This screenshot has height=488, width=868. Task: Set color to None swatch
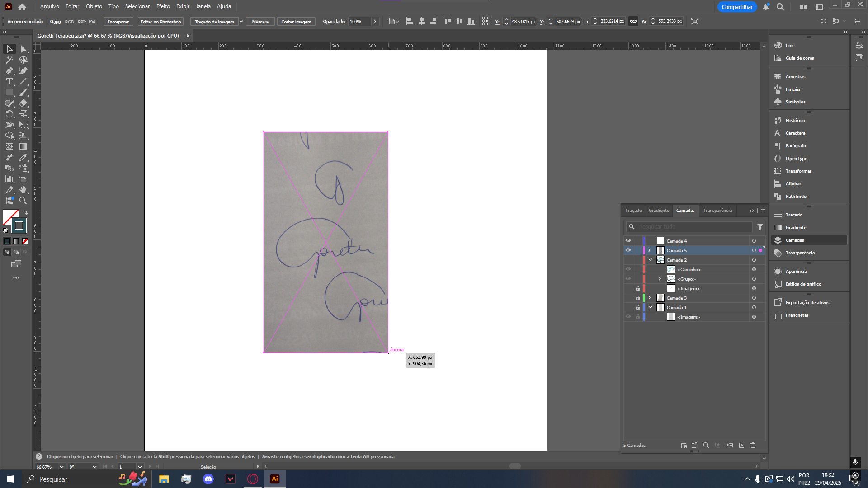click(x=25, y=241)
